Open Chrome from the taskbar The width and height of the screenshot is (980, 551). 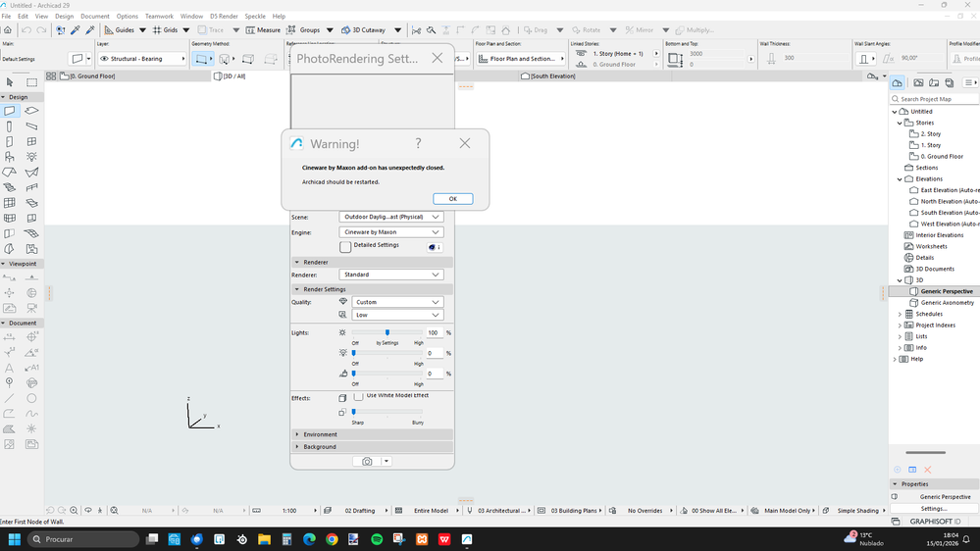[x=332, y=539]
